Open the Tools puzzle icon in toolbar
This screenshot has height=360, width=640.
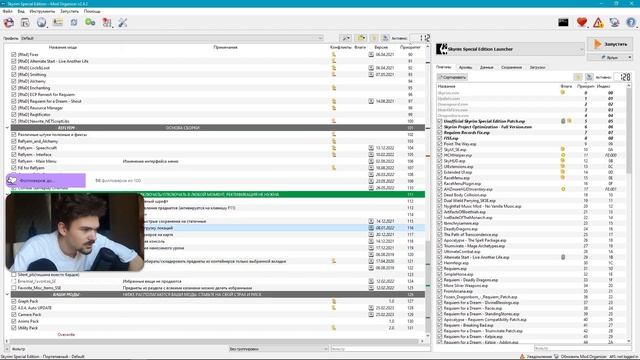tap(107, 23)
